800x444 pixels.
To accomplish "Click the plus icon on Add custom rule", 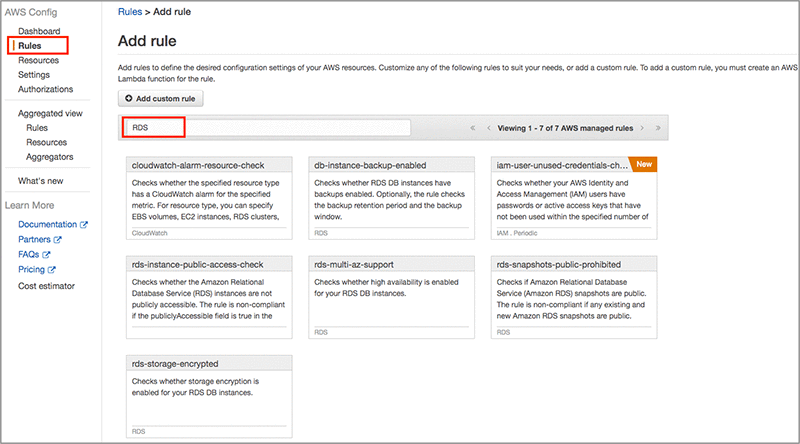I will coord(129,98).
